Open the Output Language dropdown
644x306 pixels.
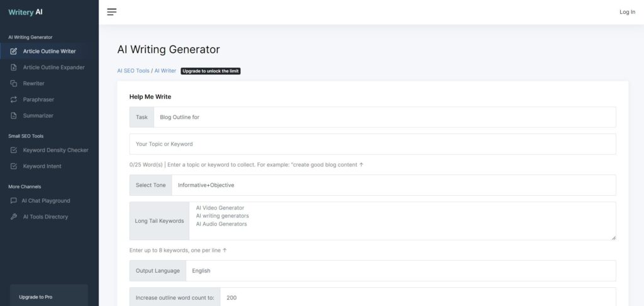coord(400,271)
